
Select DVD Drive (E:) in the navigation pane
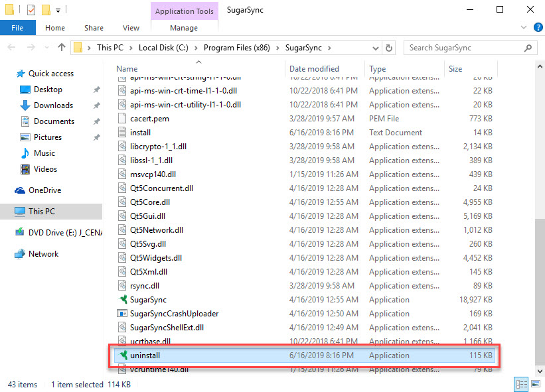coord(65,233)
